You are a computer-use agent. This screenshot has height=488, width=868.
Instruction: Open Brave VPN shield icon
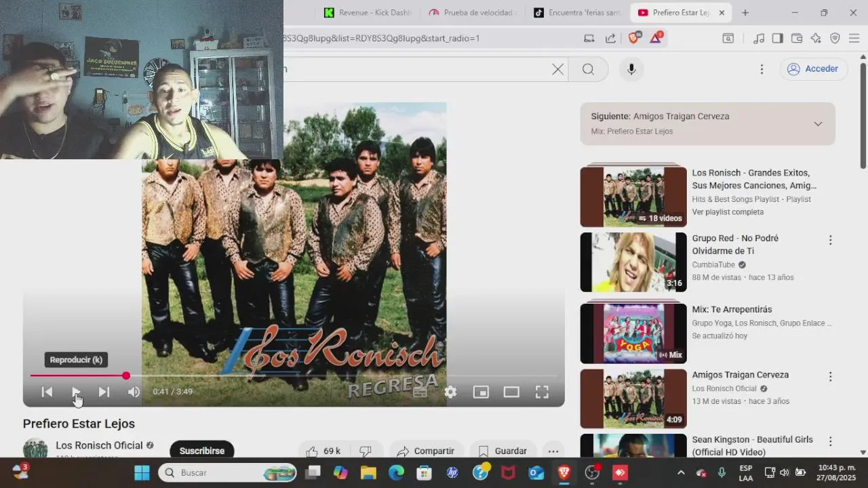(x=835, y=38)
